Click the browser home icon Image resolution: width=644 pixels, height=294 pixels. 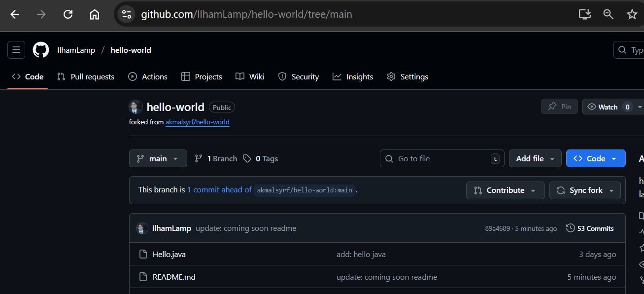95,14
